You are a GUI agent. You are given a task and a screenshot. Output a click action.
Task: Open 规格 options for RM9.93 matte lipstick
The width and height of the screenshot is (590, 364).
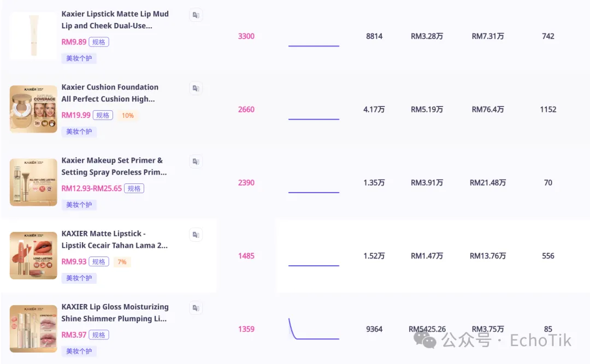click(99, 261)
